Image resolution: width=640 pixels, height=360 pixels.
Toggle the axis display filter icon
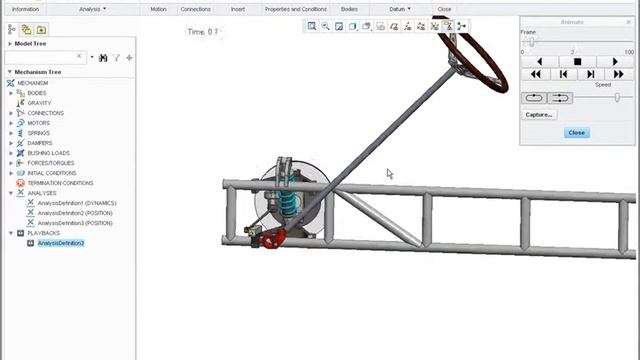tap(407, 26)
